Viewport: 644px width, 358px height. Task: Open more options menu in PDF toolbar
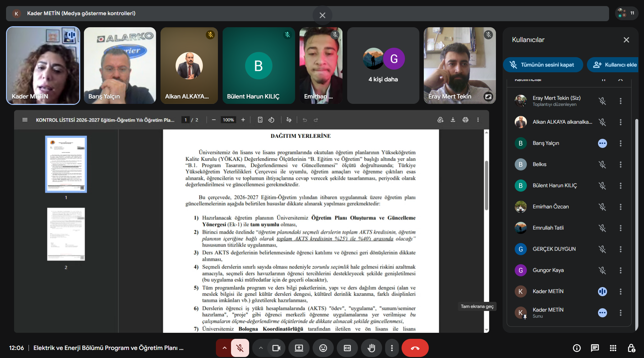click(x=478, y=120)
